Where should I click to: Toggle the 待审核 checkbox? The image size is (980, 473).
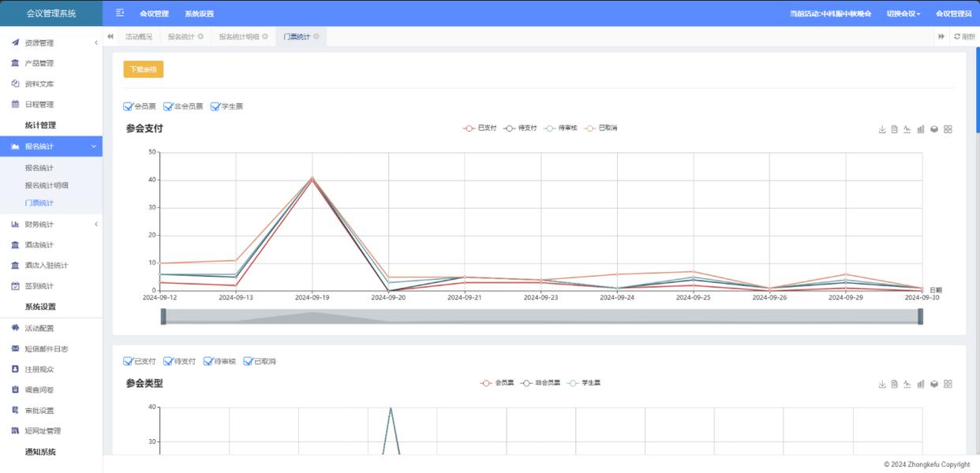coord(208,361)
